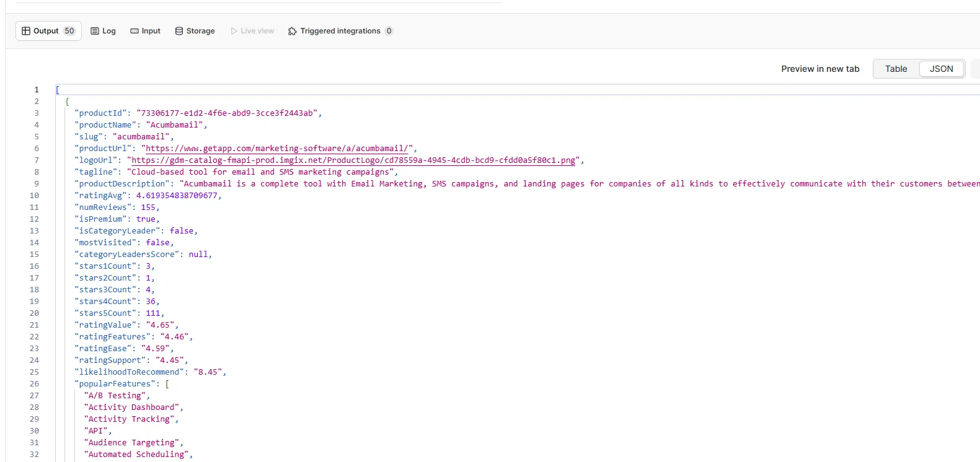Click the productId value string
Image resolution: width=980 pixels, height=462 pixels.
coord(227,113)
